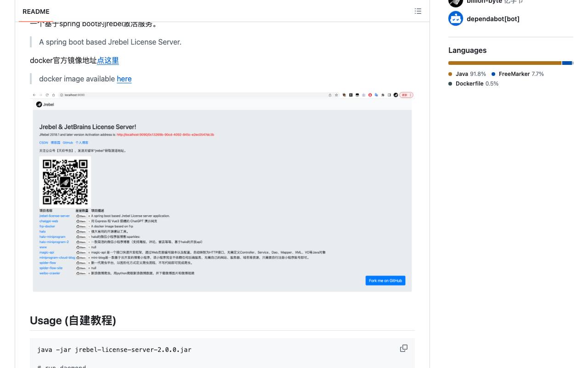The width and height of the screenshot is (588, 368).
Task: Click the Java segment of the language bar
Action: (505, 63)
